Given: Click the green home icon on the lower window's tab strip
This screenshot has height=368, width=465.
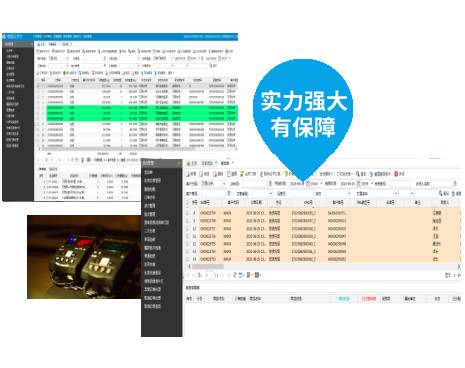Looking at the screenshot, I should click(189, 163).
